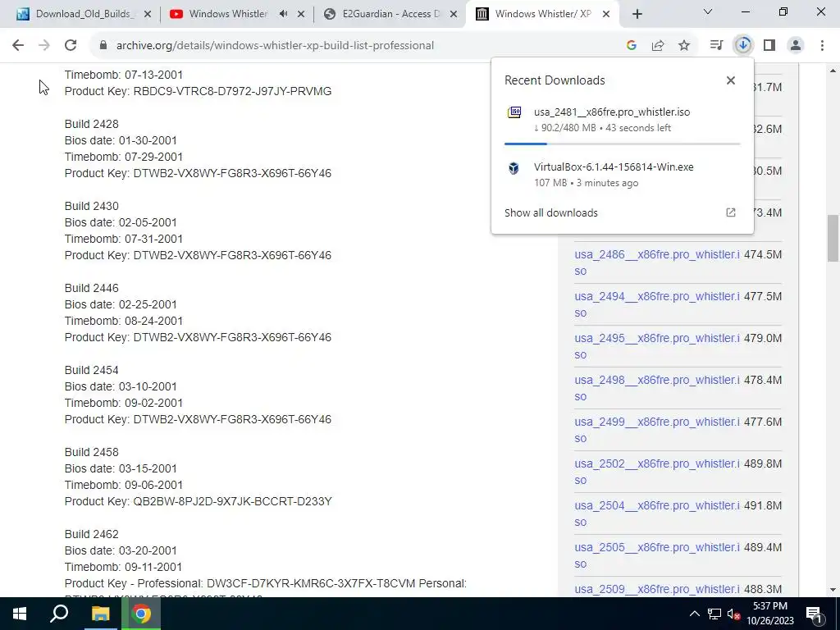Open muted volume tray icon
Screen dimensions: 840x630
pyautogui.click(x=734, y=614)
